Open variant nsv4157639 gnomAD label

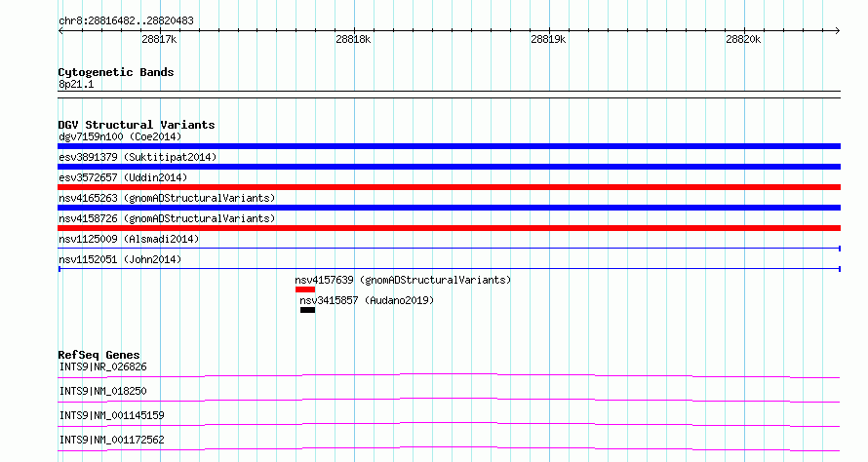click(403, 280)
